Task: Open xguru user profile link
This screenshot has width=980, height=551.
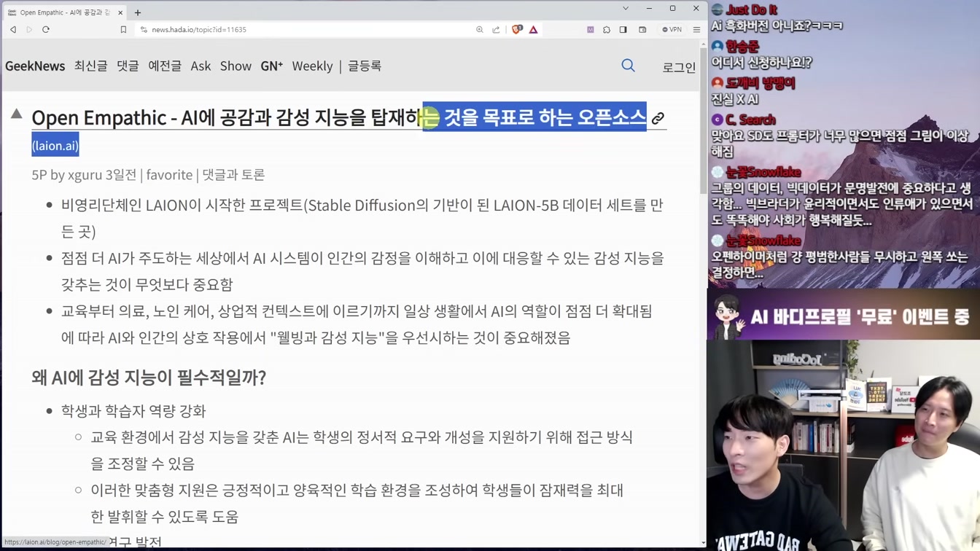Action: 85,175
